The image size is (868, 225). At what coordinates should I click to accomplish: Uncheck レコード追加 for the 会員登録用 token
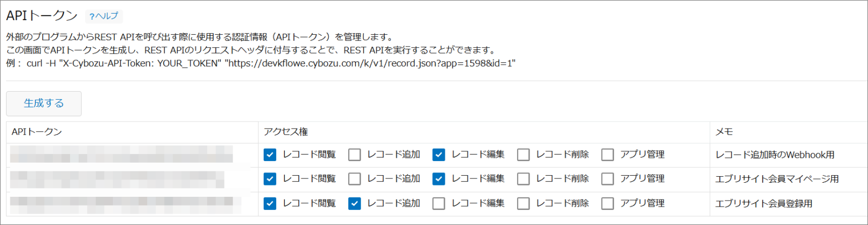click(354, 203)
